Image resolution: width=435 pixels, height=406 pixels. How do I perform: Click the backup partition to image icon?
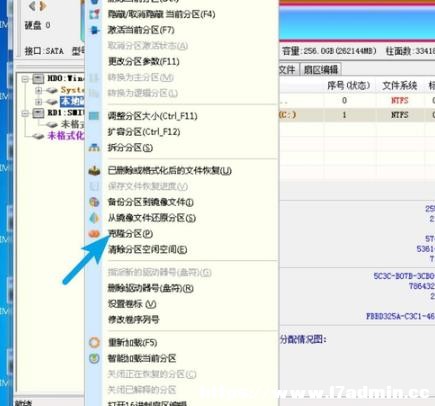[x=94, y=202]
